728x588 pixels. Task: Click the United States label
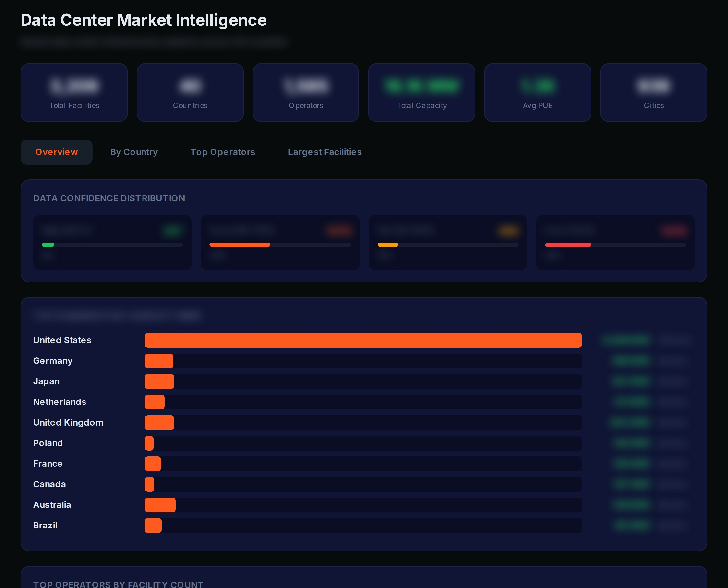[62, 340]
